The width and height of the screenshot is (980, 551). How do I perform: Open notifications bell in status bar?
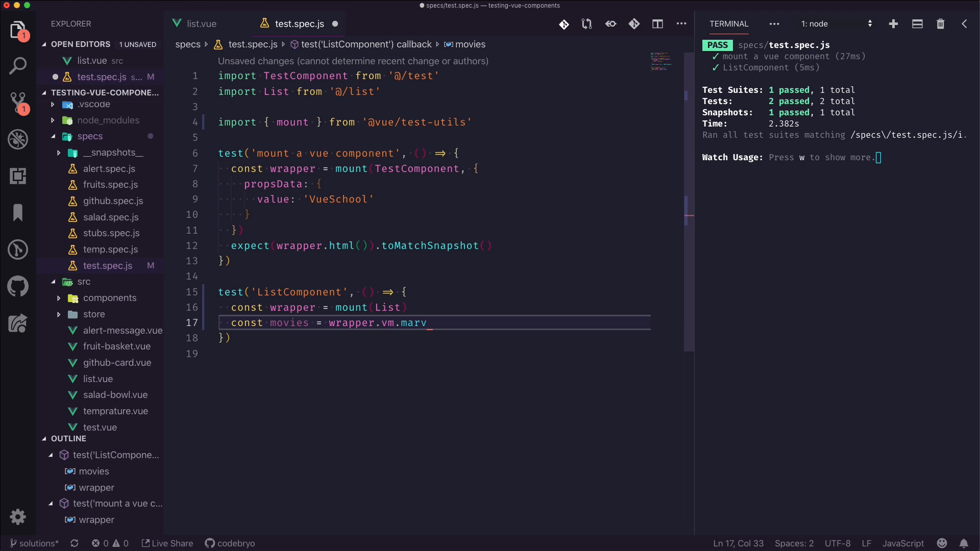(x=964, y=543)
